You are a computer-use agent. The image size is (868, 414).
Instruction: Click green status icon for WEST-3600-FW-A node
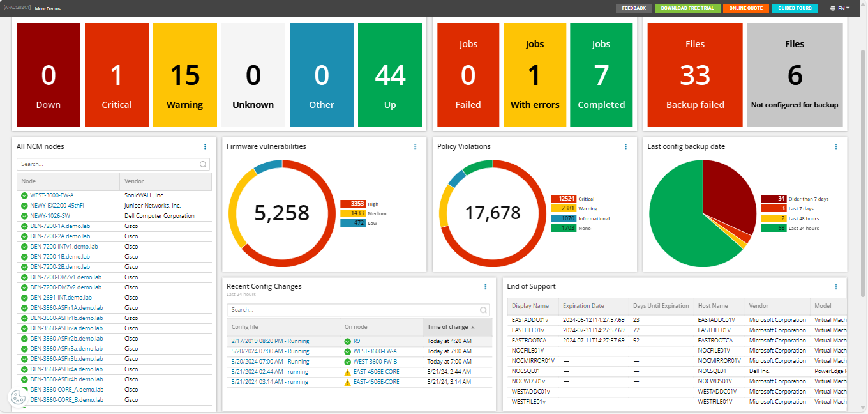click(x=24, y=195)
